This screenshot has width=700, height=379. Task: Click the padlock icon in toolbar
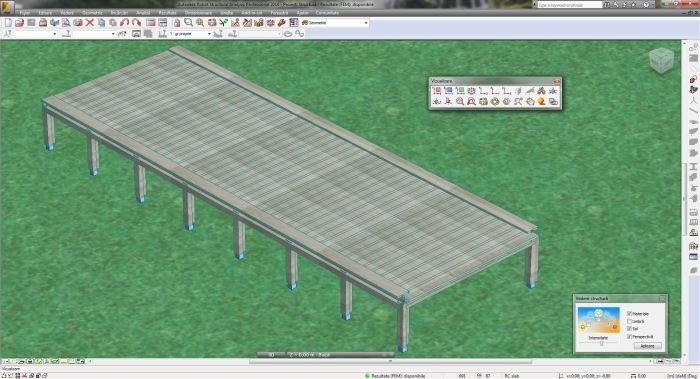[177, 22]
